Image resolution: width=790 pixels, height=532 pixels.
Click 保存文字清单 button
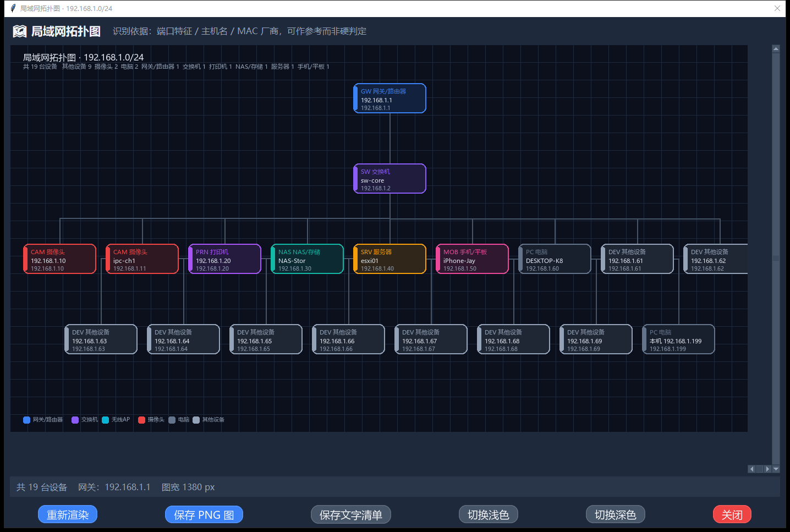[351, 514]
